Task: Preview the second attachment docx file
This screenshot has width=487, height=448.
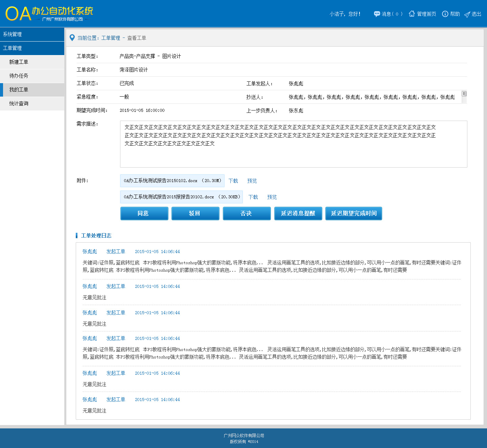Action: [272, 197]
